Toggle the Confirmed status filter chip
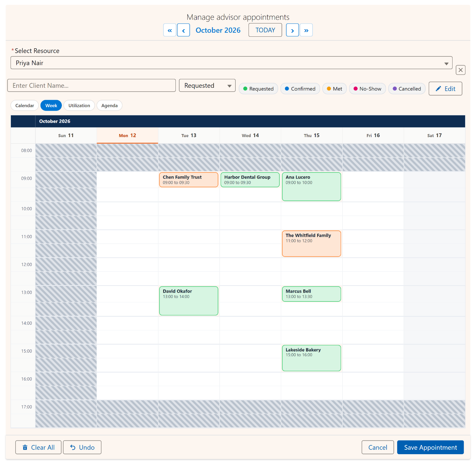The height and width of the screenshot is (461, 476). coord(300,89)
